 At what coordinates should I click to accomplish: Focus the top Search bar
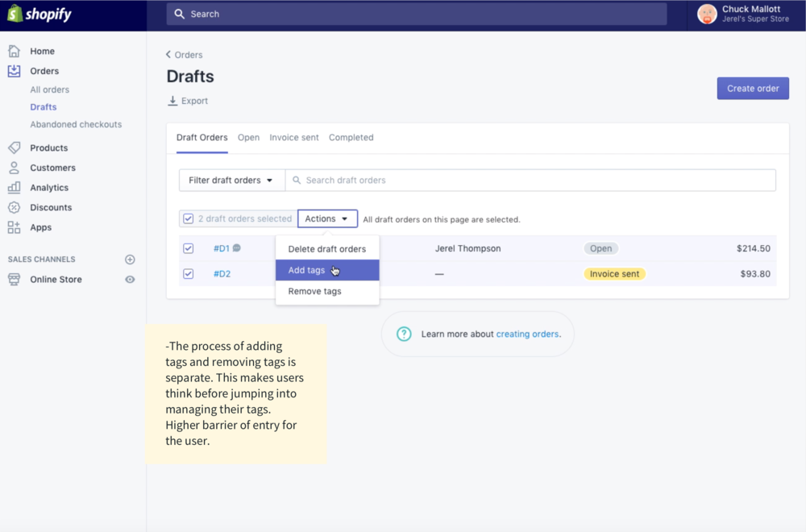[417, 14]
